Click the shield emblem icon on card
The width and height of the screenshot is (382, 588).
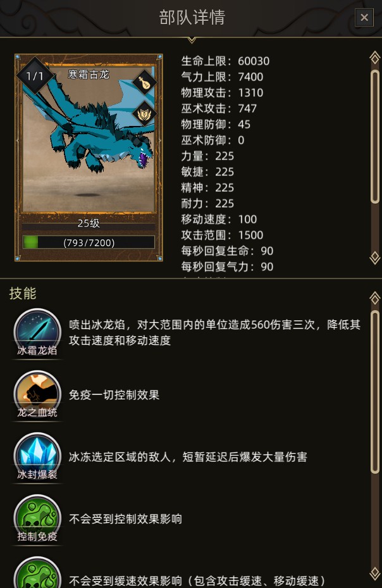point(145,113)
